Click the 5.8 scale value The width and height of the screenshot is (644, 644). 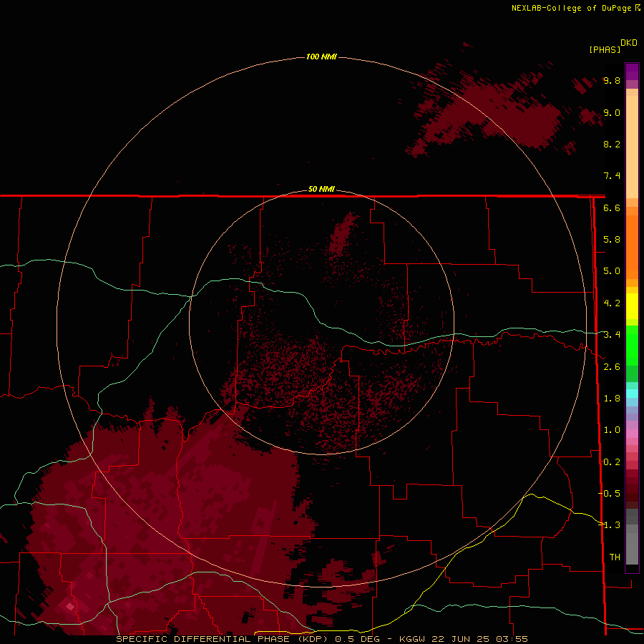(612, 240)
